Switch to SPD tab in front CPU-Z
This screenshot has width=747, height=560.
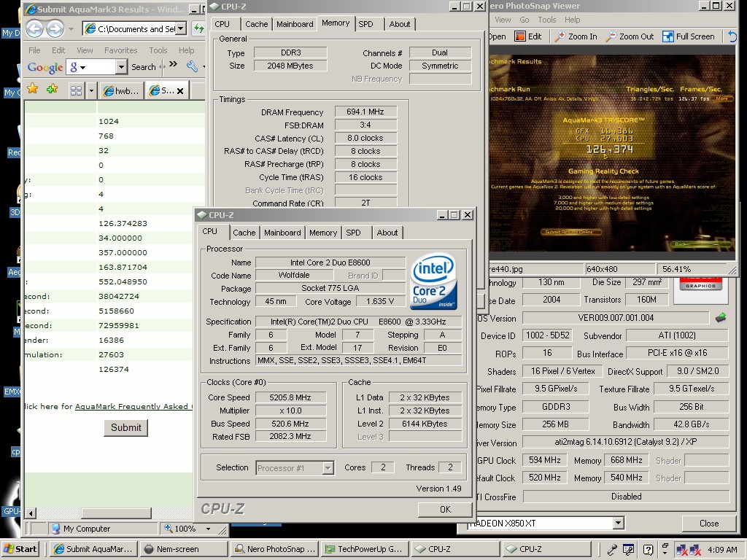(354, 233)
